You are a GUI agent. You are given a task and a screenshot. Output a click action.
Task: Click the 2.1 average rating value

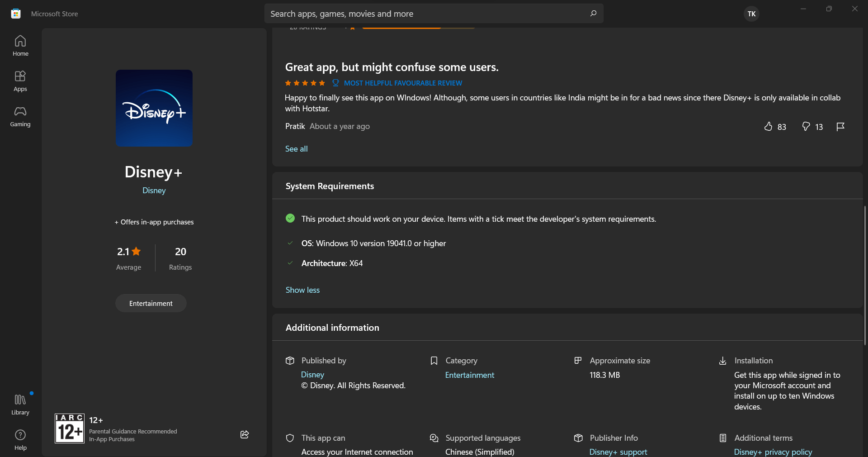point(123,252)
